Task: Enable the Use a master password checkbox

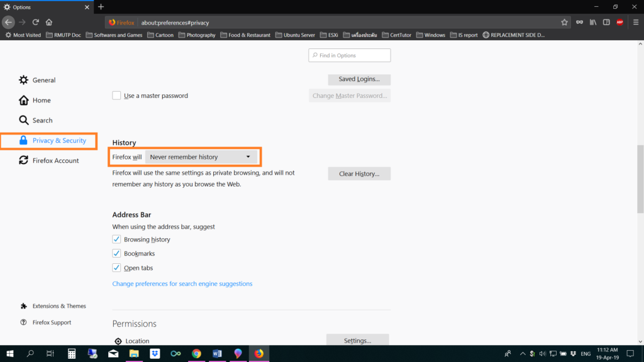Action: coord(116,95)
